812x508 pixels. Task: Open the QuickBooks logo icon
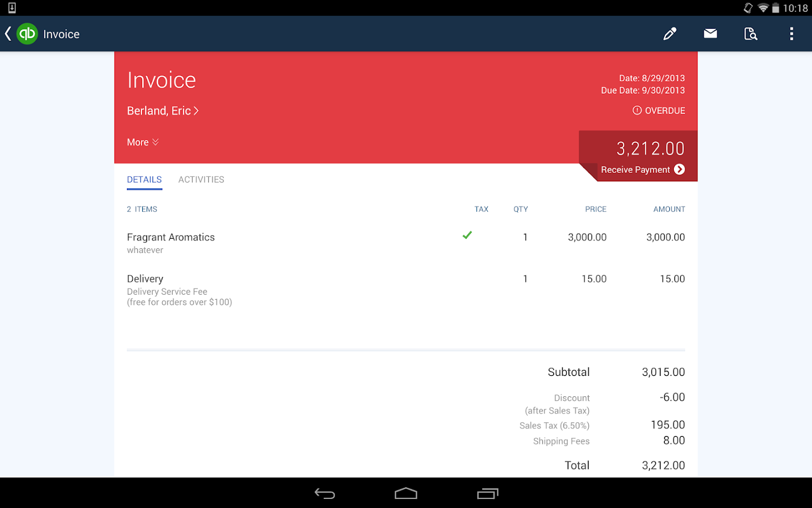tap(27, 34)
